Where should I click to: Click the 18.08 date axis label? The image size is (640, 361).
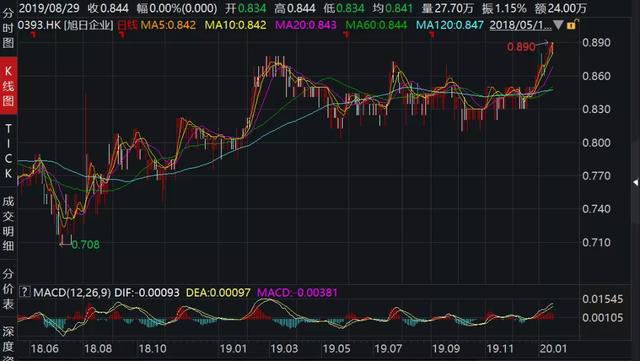(x=98, y=349)
